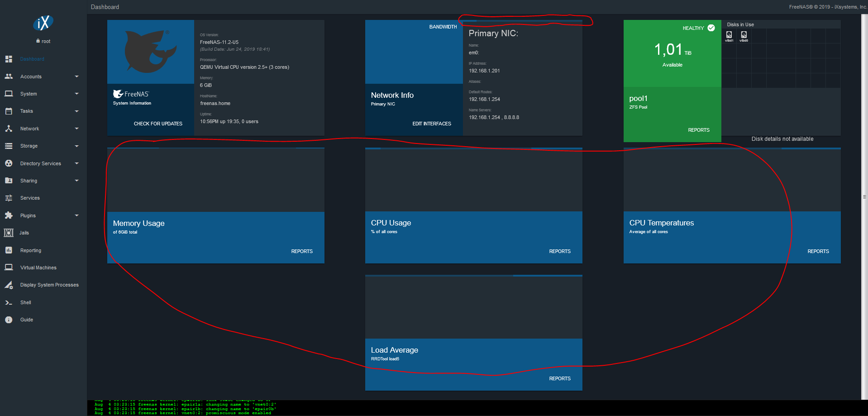This screenshot has width=868, height=416.
Task: Open REPORTS on Memory Usage card
Action: click(302, 251)
